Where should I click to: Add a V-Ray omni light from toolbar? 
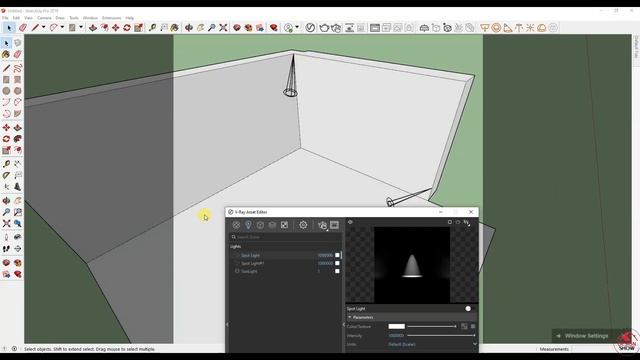[530, 28]
